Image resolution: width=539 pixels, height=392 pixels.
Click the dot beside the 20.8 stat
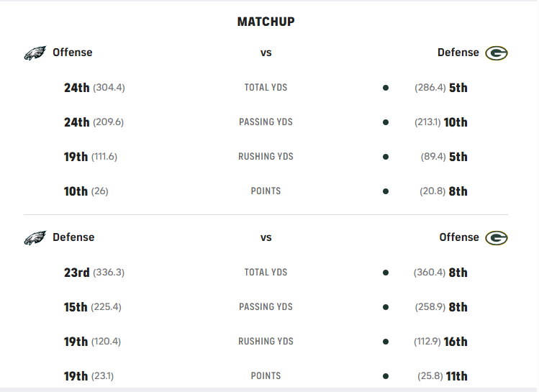[386, 191]
